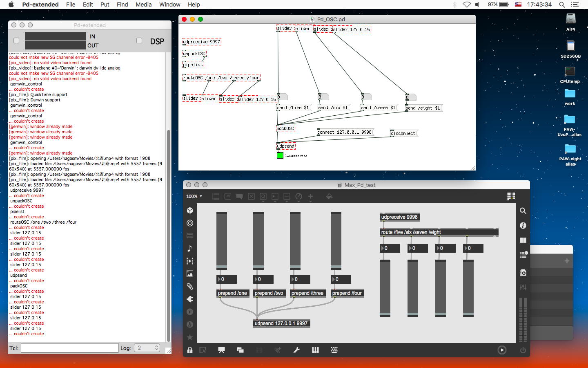Toggle the patcher lock in Max window

point(190,350)
